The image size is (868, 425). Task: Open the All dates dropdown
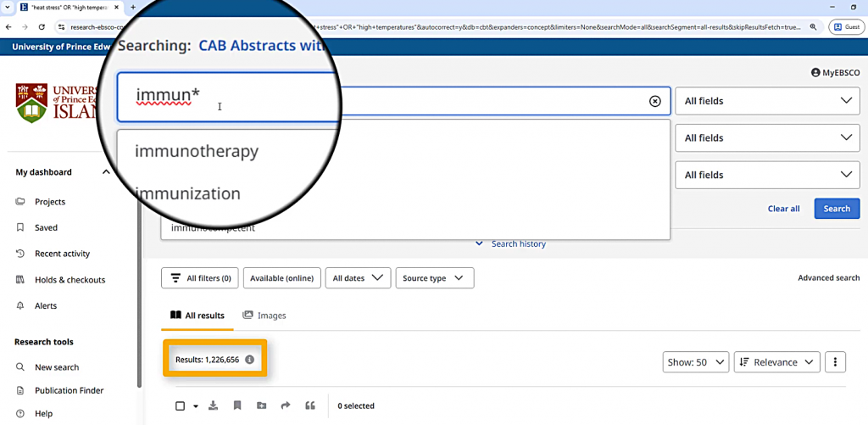click(357, 278)
